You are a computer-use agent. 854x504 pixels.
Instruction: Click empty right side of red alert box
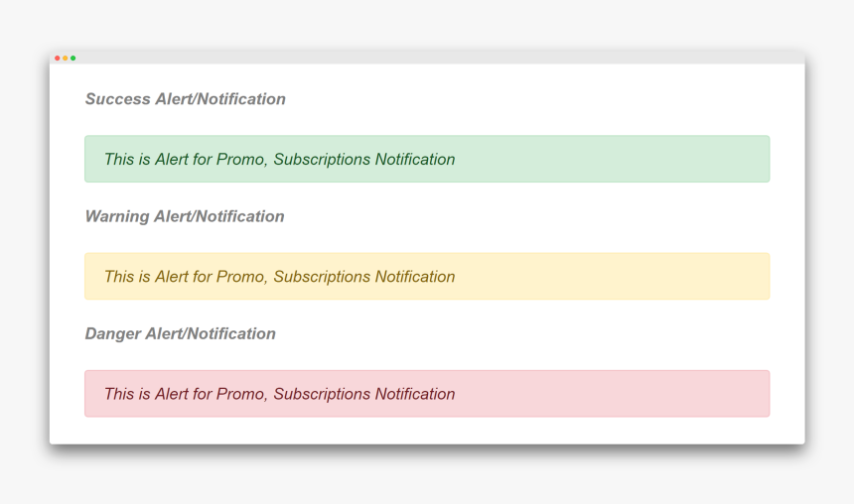636,394
